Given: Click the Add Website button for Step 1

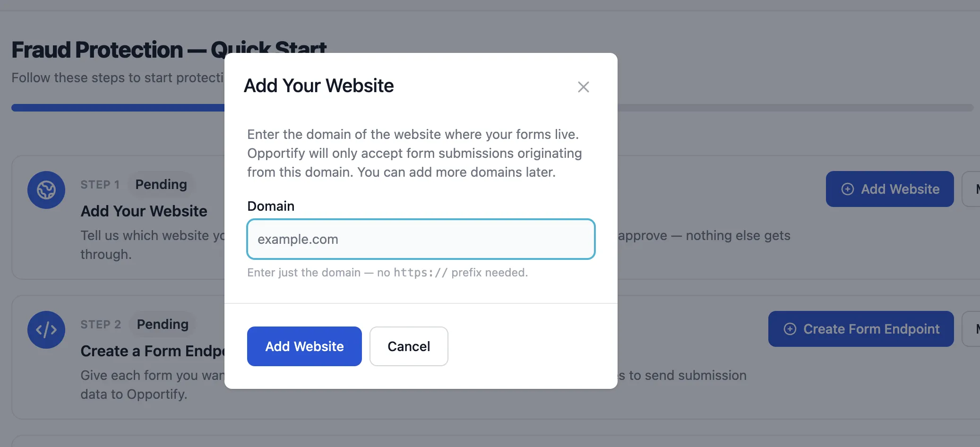Looking at the screenshot, I should (890, 189).
